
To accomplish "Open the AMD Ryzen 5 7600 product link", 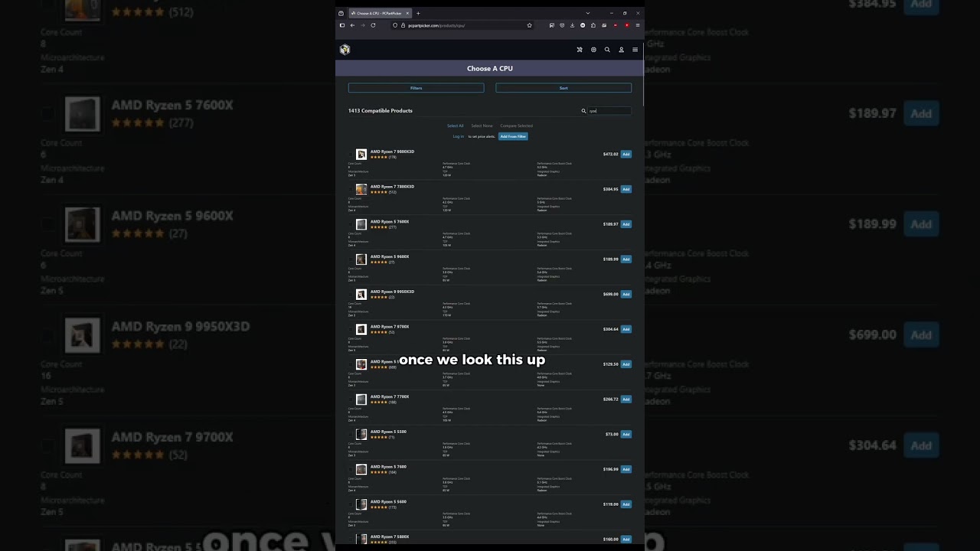I will (x=388, y=467).
